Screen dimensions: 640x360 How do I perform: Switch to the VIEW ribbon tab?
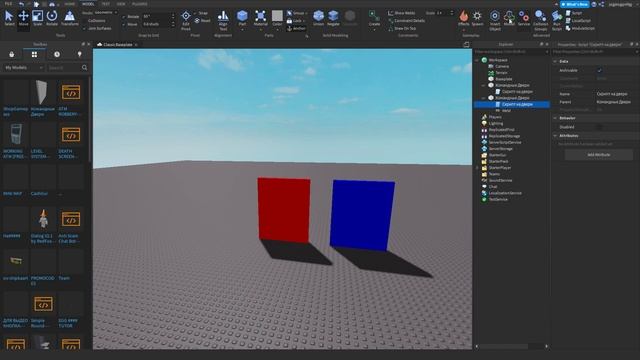(121, 4)
